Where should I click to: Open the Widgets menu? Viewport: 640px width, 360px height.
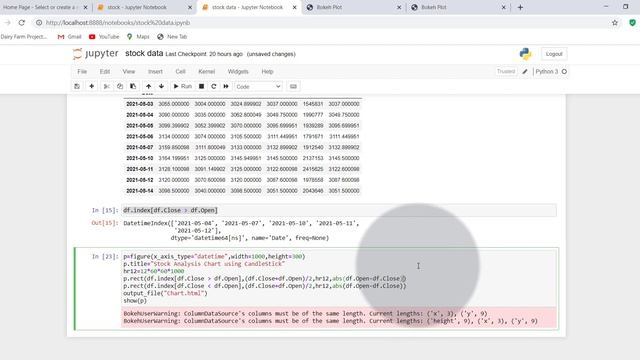[238, 71]
